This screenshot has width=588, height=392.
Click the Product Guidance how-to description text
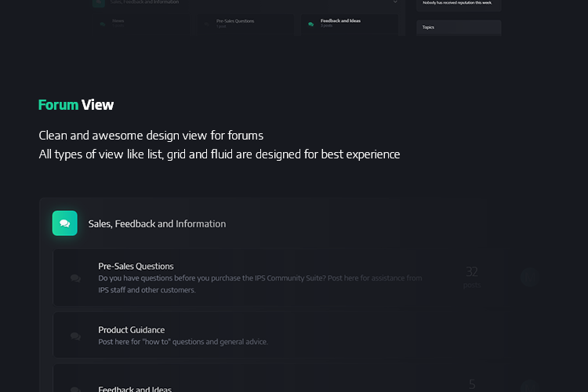click(183, 342)
